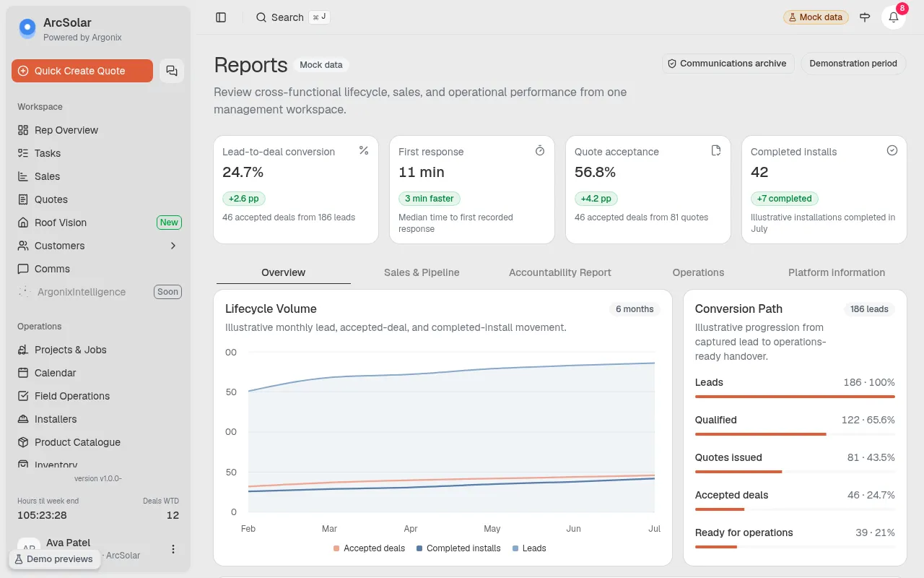The width and height of the screenshot is (924, 578).
Task: Open ArgonixIntelligence sidebar item
Action: (100, 292)
